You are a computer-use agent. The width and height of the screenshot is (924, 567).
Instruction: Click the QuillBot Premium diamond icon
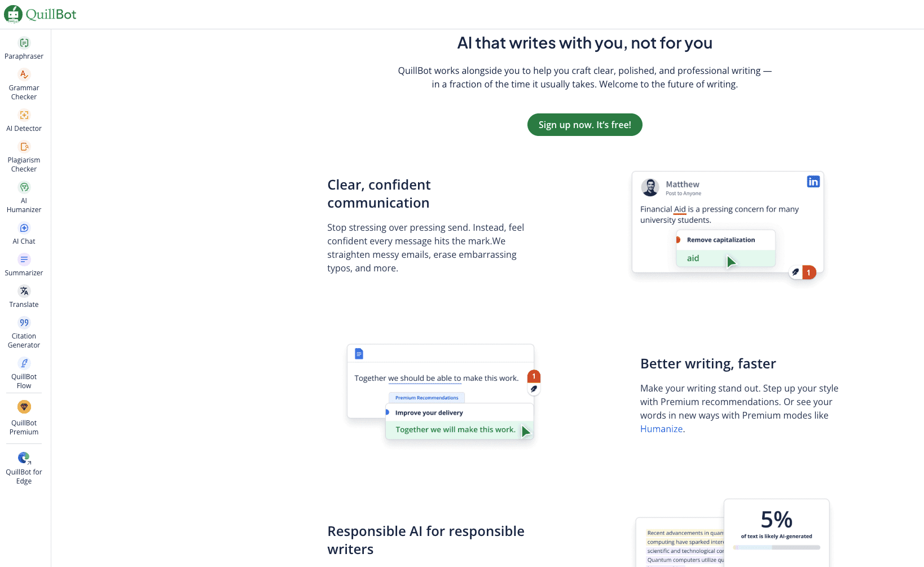pyautogui.click(x=24, y=407)
